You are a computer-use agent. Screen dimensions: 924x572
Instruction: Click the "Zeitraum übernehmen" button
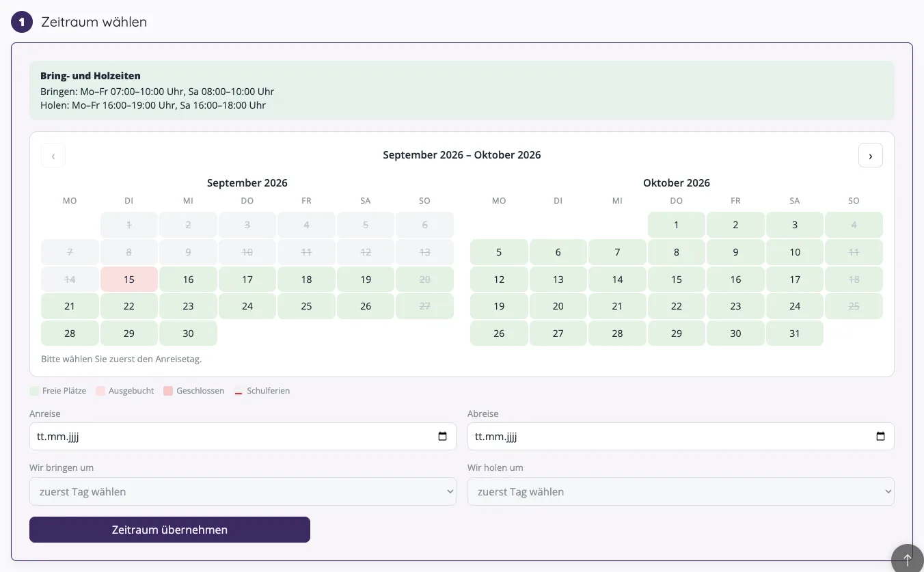(169, 530)
